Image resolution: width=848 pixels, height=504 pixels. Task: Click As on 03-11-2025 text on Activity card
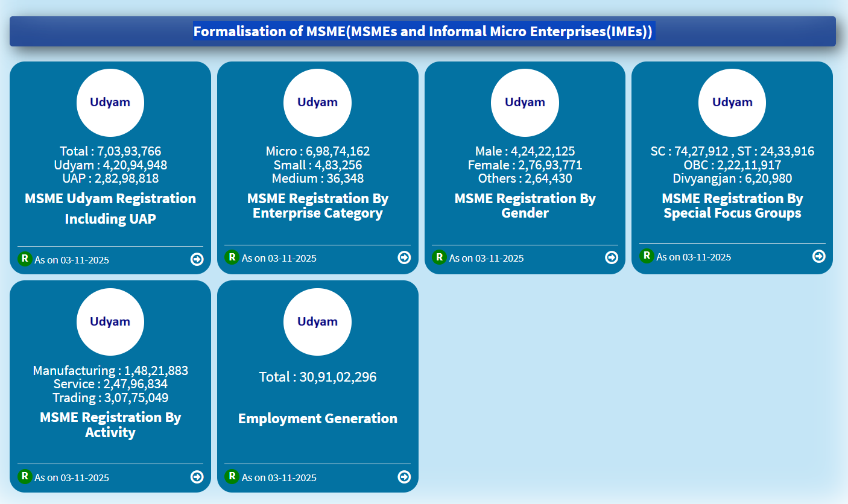(x=72, y=478)
